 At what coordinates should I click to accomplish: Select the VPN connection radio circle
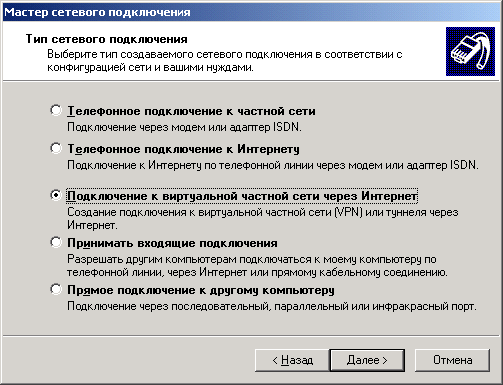pyautogui.click(x=56, y=195)
